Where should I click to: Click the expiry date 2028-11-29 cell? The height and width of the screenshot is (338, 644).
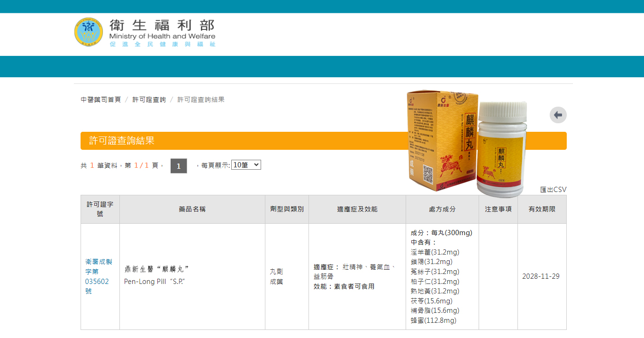(542, 276)
